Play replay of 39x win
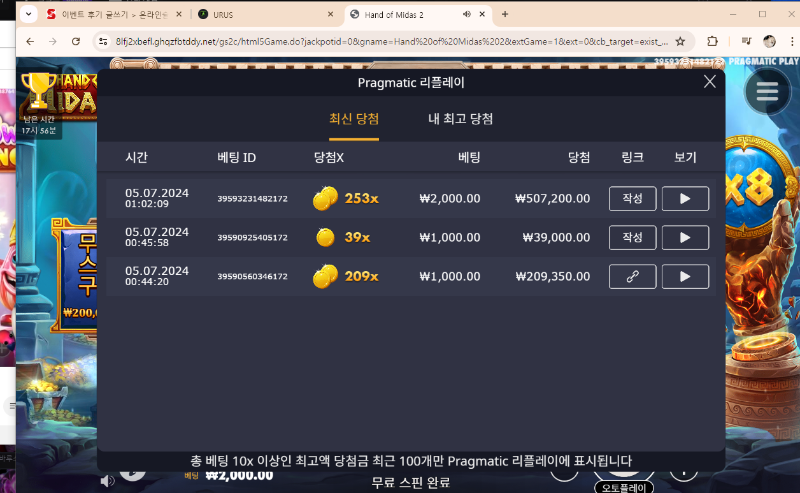The width and height of the screenshot is (800, 493). pos(685,237)
